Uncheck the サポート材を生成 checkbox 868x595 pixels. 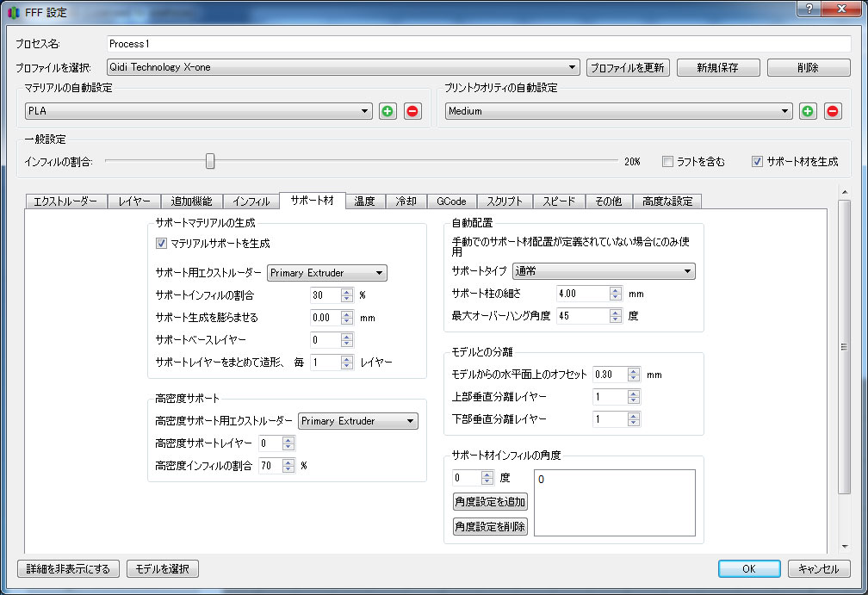pyautogui.click(x=757, y=161)
